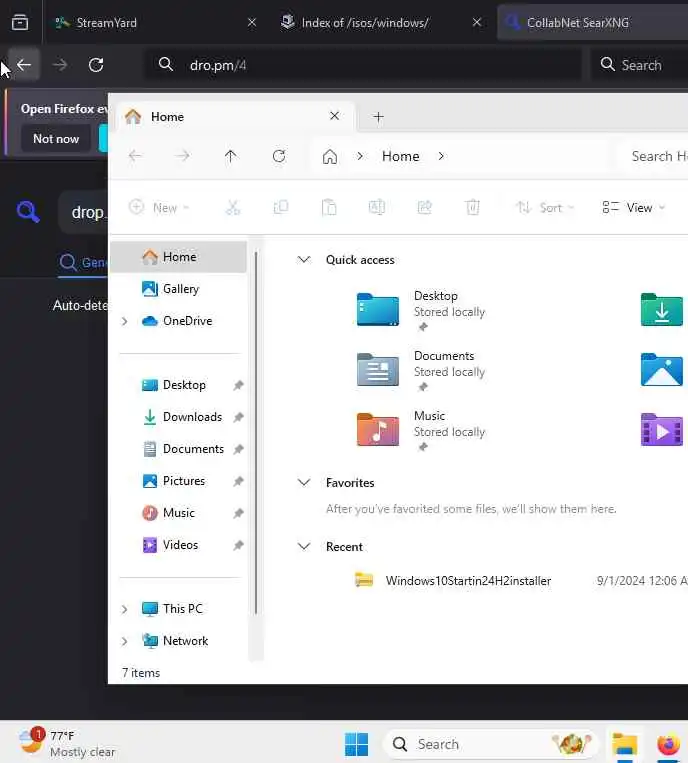This screenshot has width=688, height=763.
Task: Click the SearXNG query field showing drop
Action: 83,212
